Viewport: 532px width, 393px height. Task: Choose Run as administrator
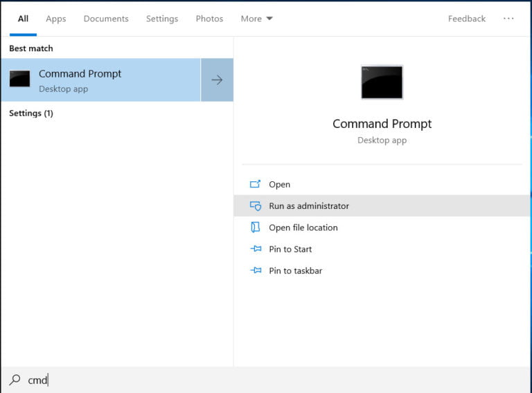point(309,206)
